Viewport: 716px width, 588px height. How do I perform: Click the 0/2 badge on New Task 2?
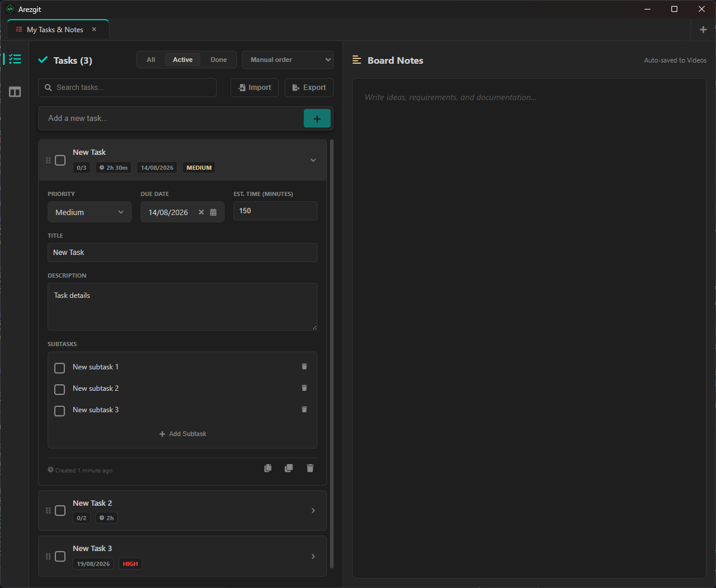(x=82, y=518)
